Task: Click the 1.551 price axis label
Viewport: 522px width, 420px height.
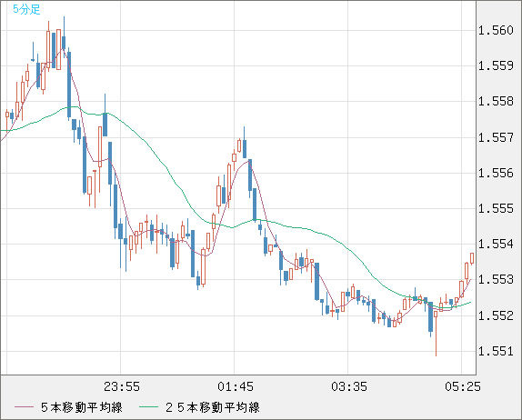Action: tap(496, 351)
